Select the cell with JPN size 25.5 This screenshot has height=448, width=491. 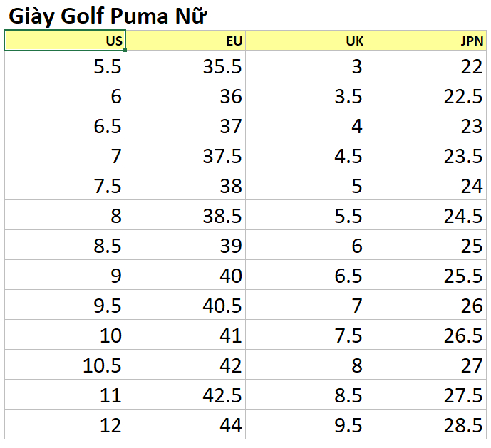pos(426,274)
